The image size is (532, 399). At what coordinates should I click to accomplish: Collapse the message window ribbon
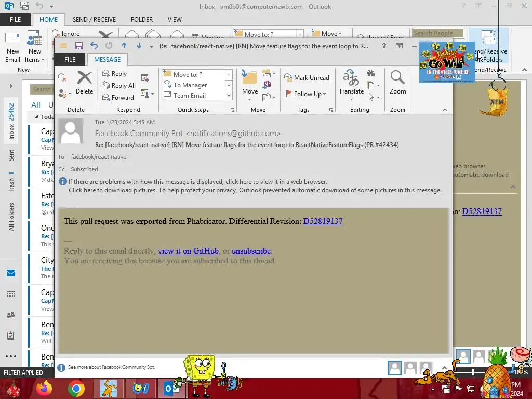coord(445,110)
